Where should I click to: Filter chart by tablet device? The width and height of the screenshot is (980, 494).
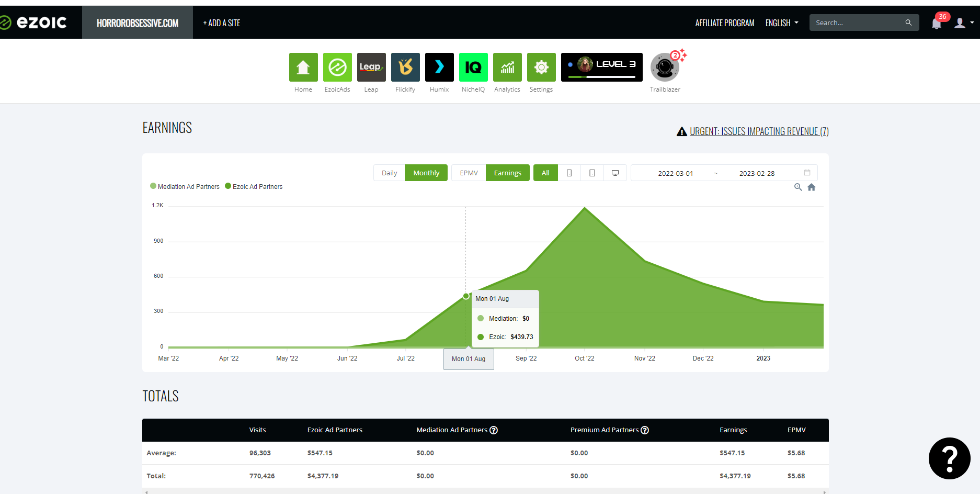pyautogui.click(x=592, y=173)
